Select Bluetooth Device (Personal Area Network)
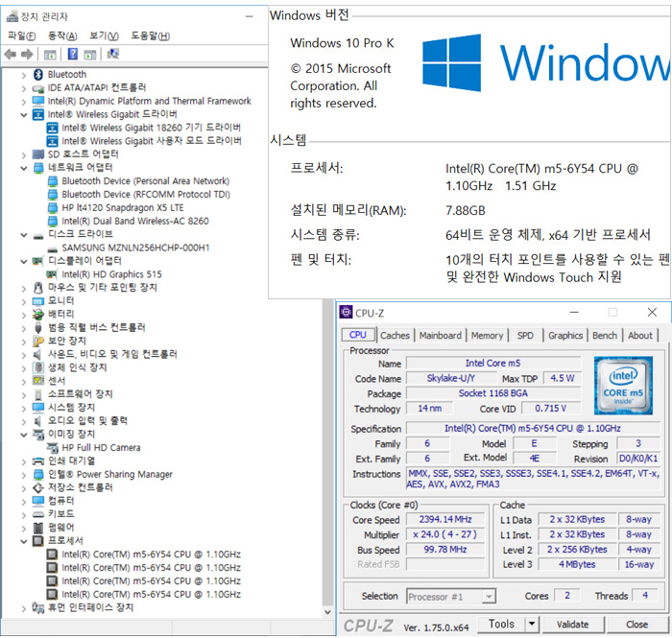672x638 pixels. pyautogui.click(x=145, y=181)
